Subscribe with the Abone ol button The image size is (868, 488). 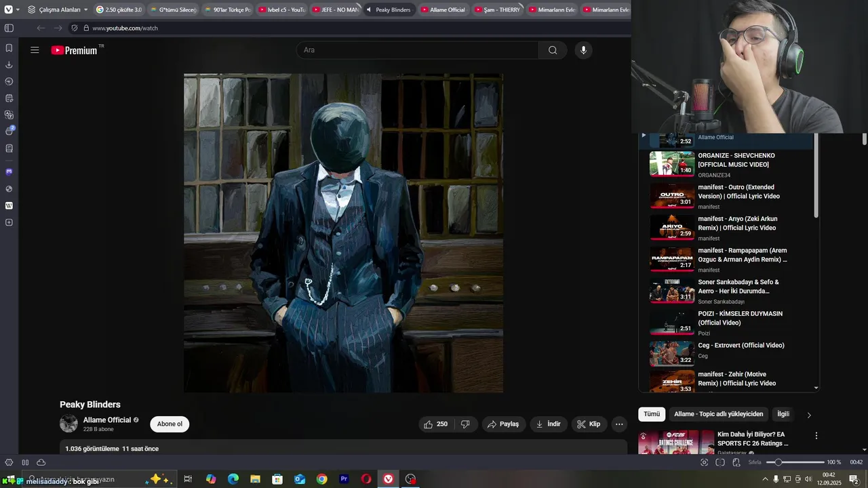pos(170,424)
